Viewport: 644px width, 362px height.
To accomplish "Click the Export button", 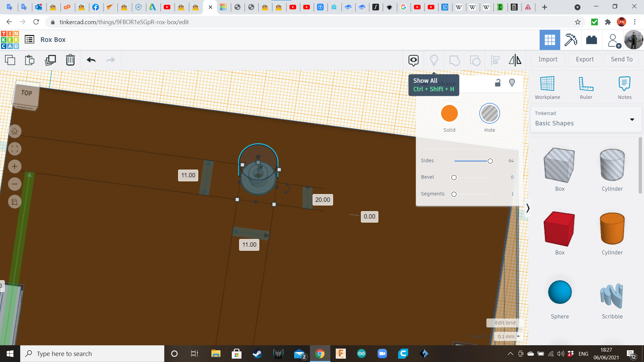I will point(585,59).
